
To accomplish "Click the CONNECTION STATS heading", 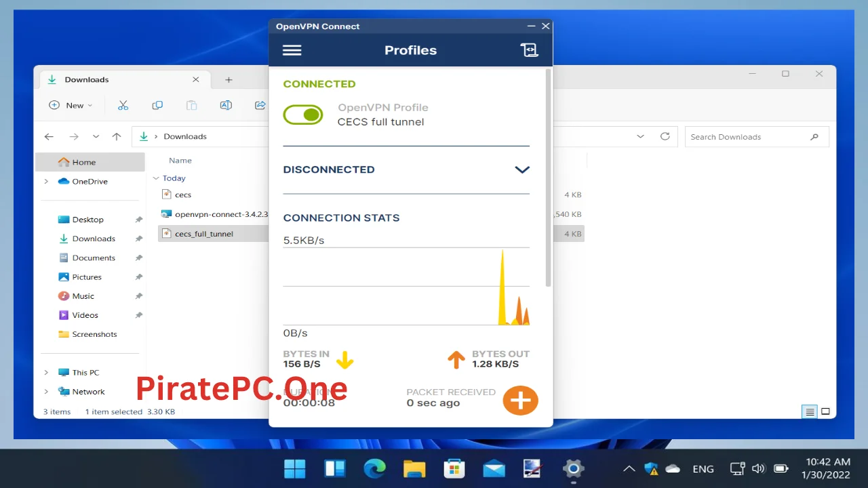I will [341, 218].
